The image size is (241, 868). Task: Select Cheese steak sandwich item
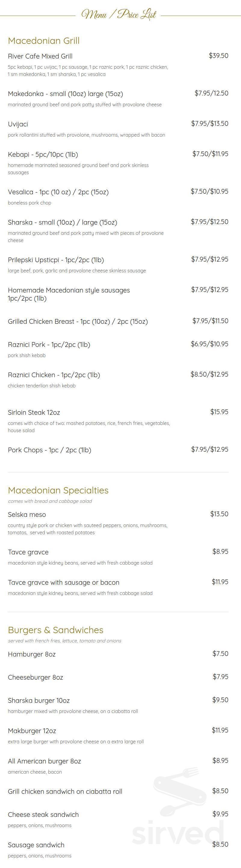[x=43, y=815]
